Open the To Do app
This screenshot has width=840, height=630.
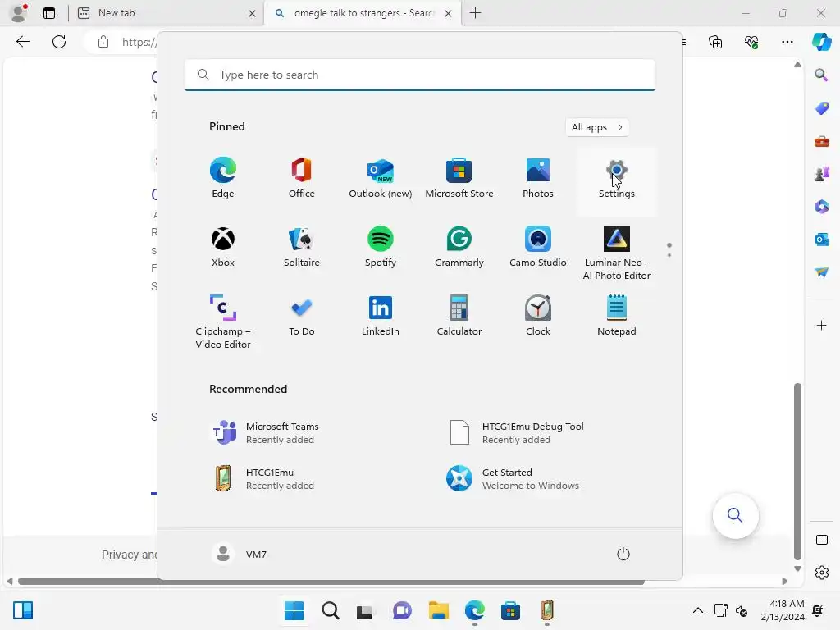(x=302, y=316)
